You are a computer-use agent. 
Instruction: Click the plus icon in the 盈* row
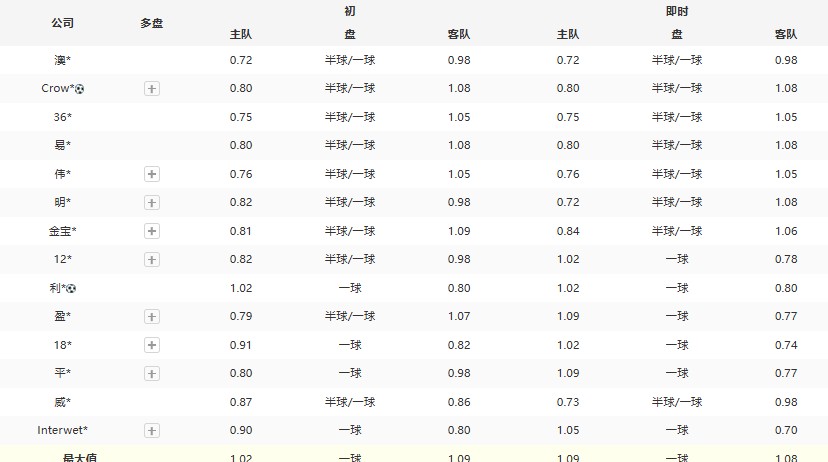pos(152,317)
